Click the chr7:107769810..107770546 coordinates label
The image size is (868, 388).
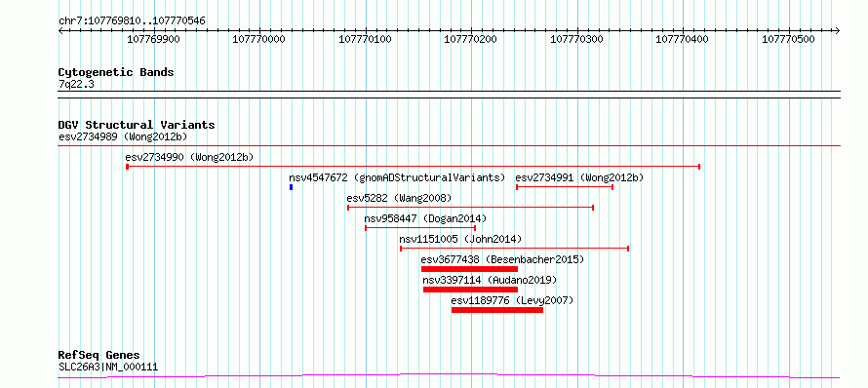pyautogui.click(x=132, y=21)
